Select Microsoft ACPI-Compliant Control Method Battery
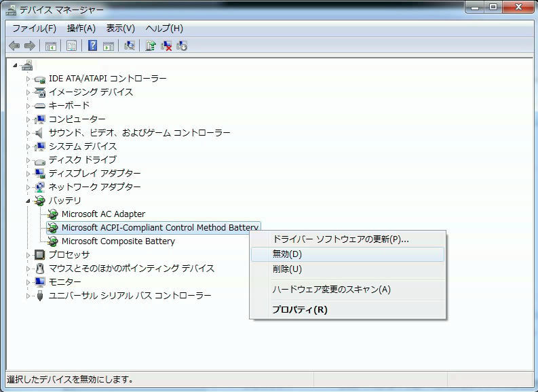The height and width of the screenshot is (392, 538). pos(160,228)
